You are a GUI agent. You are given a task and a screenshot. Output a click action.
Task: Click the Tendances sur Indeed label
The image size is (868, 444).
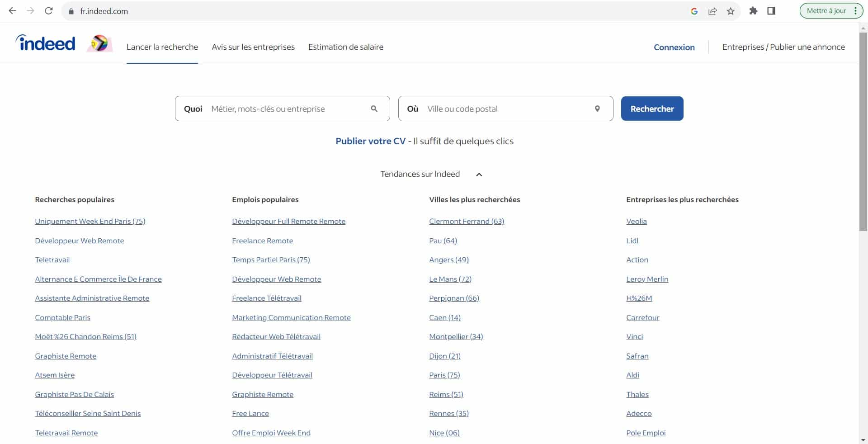(x=420, y=174)
